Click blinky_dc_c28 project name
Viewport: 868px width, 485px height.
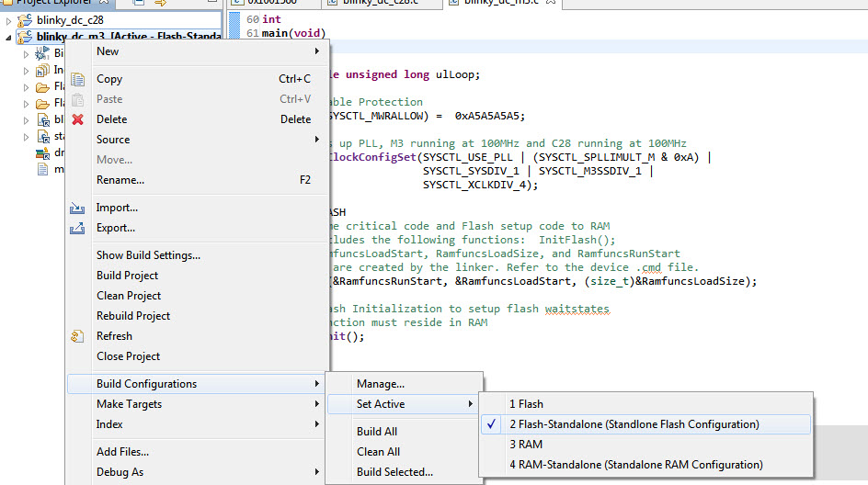pyautogui.click(x=70, y=20)
